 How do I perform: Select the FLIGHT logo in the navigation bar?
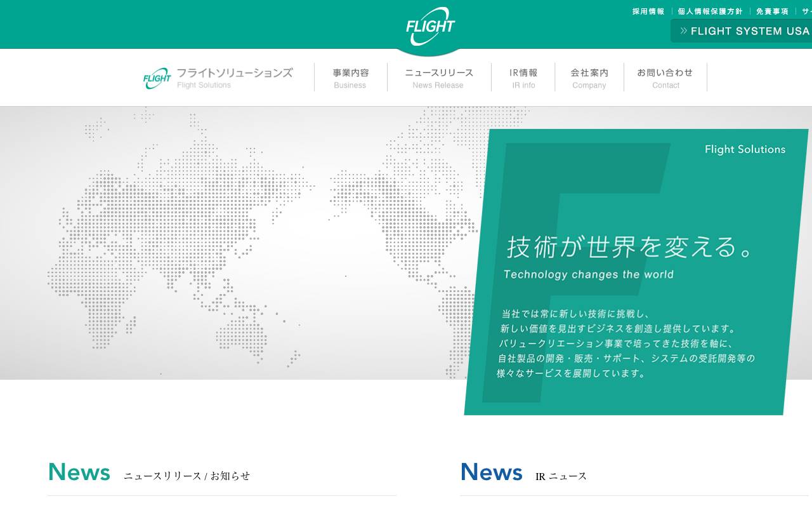156,77
